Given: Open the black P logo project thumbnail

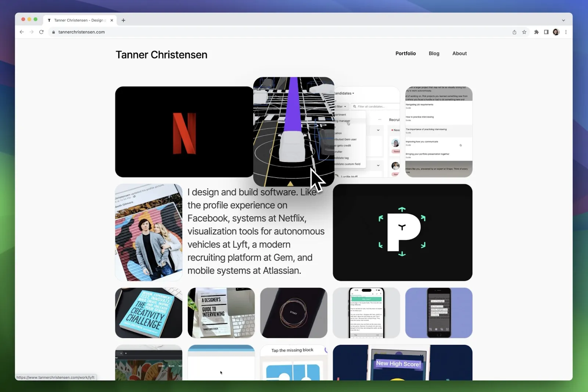Looking at the screenshot, I should (402, 232).
